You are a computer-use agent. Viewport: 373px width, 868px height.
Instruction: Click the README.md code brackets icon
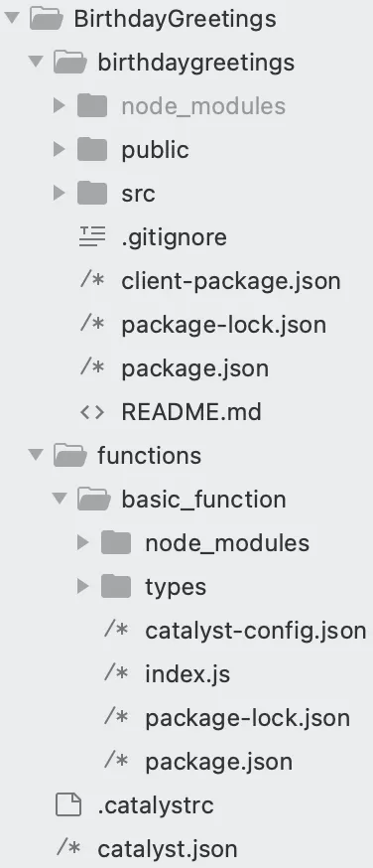pyautogui.click(x=91, y=412)
